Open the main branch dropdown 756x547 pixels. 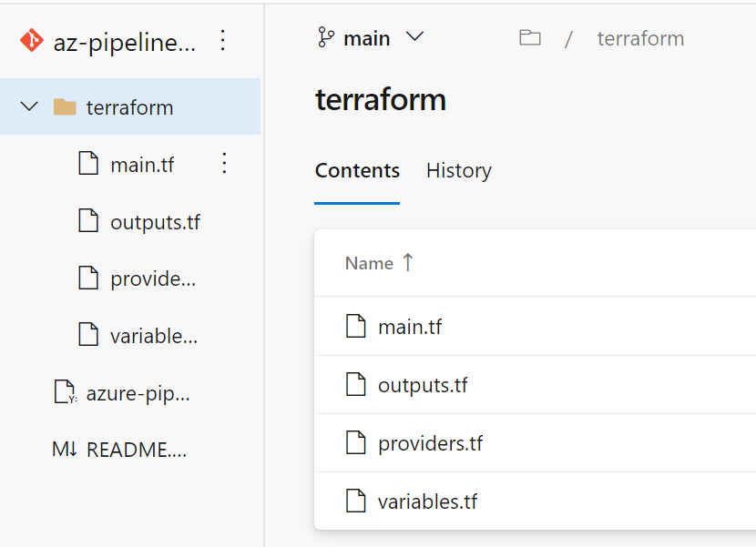point(372,38)
